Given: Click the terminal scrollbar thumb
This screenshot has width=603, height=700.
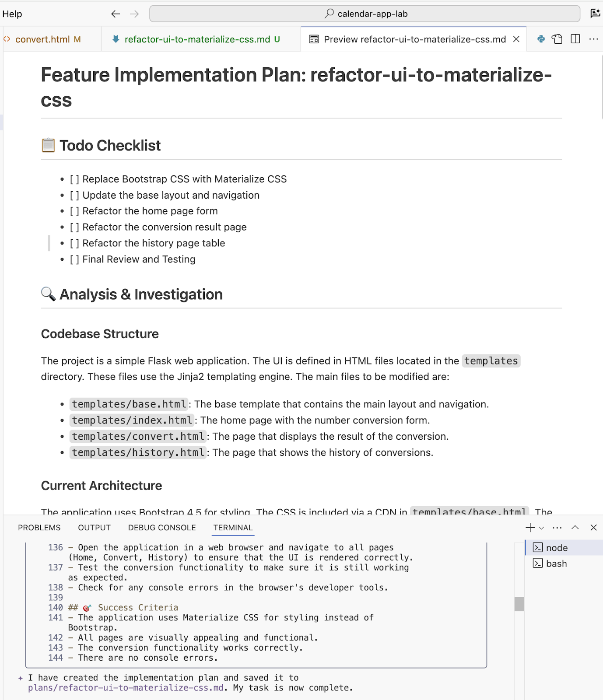Looking at the screenshot, I should tap(519, 604).
